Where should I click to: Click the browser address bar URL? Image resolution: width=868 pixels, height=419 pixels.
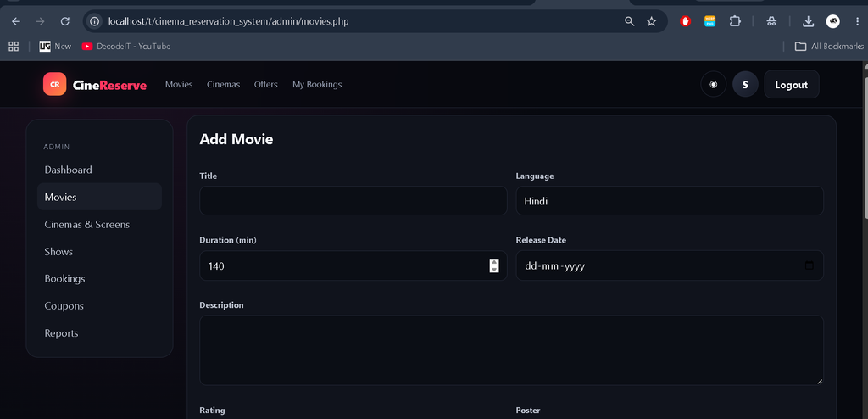click(229, 21)
